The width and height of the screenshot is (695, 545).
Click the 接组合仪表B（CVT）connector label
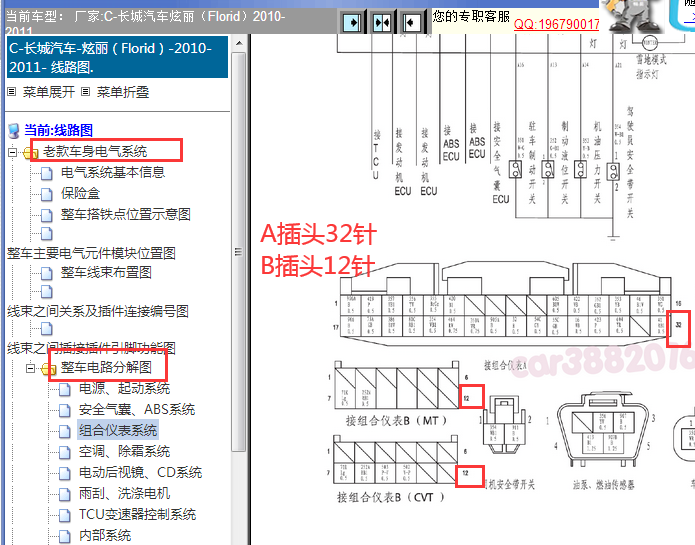tap(390, 497)
